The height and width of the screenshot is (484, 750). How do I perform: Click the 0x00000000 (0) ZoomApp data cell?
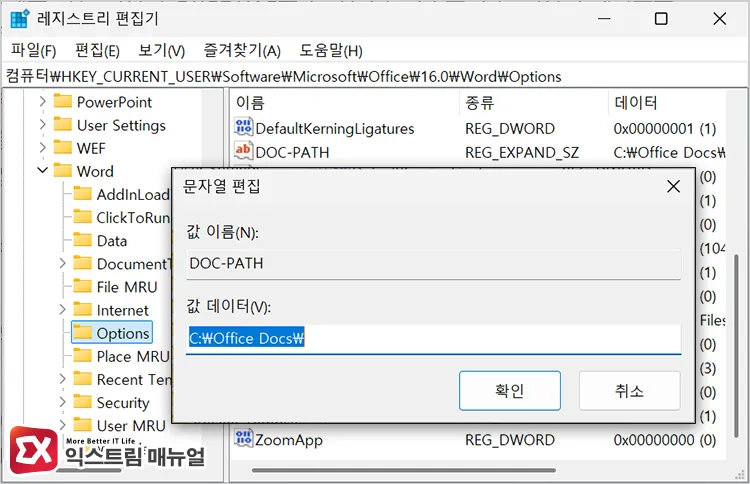664,440
